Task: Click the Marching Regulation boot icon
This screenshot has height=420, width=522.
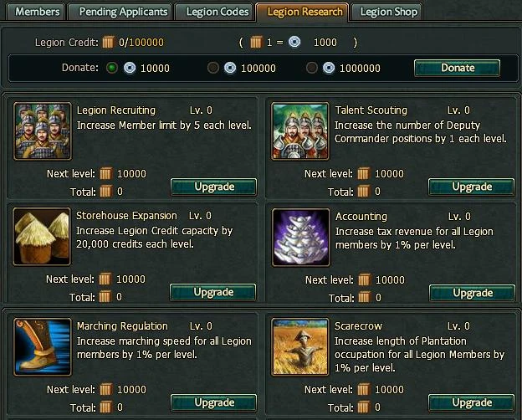Action: click(x=43, y=346)
